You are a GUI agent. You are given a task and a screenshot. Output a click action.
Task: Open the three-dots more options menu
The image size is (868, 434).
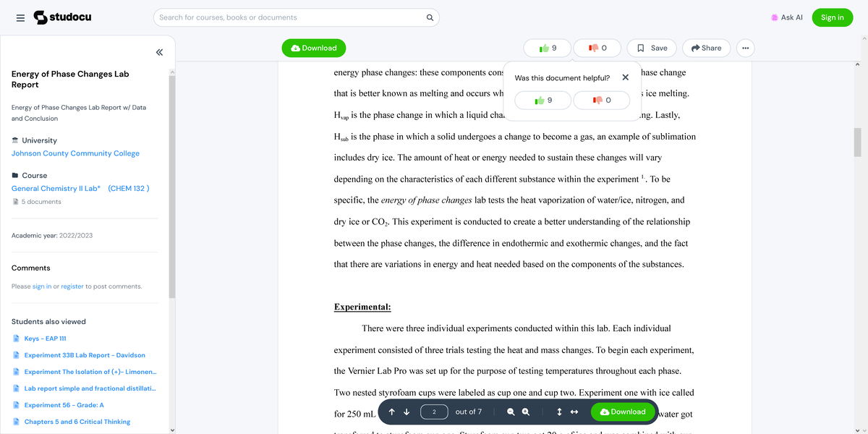point(745,48)
